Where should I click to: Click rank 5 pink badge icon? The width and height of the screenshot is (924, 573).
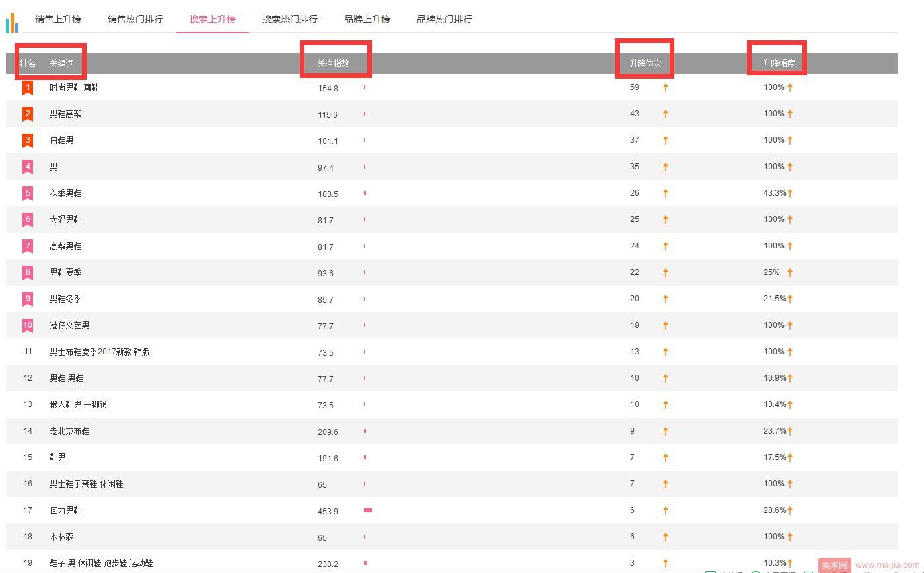pos(28,193)
